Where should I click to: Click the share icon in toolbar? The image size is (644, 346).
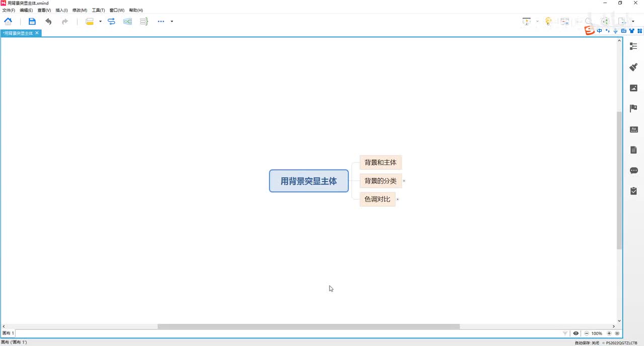click(x=605, y=21)
